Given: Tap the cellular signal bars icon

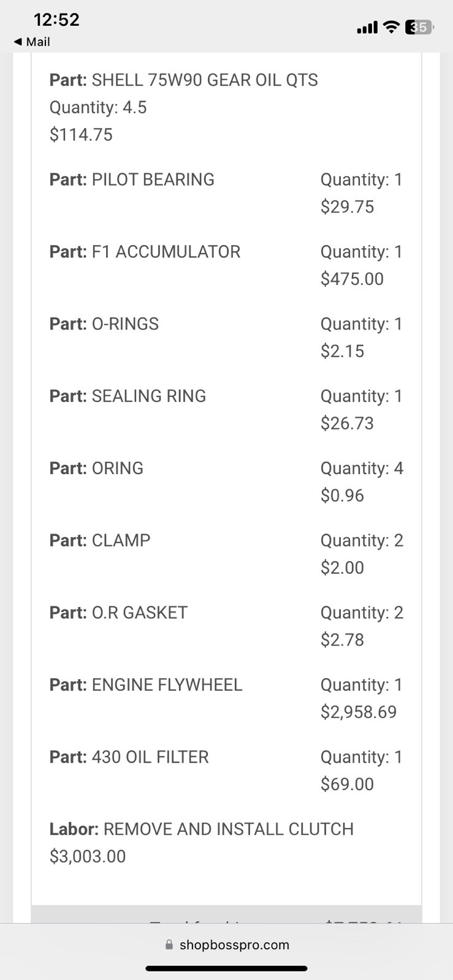Looking at the screenshot, I should pyautogui.click(x=367, y=28).
